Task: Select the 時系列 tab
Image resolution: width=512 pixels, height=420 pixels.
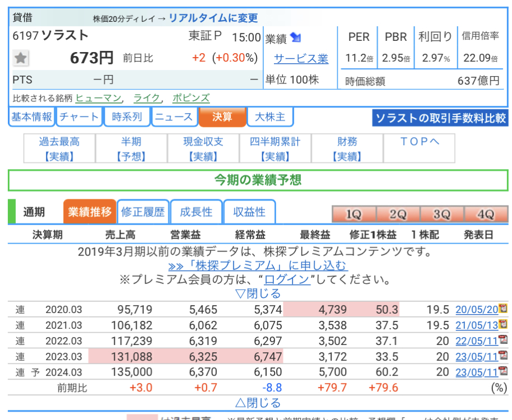Action: [127, 117]
